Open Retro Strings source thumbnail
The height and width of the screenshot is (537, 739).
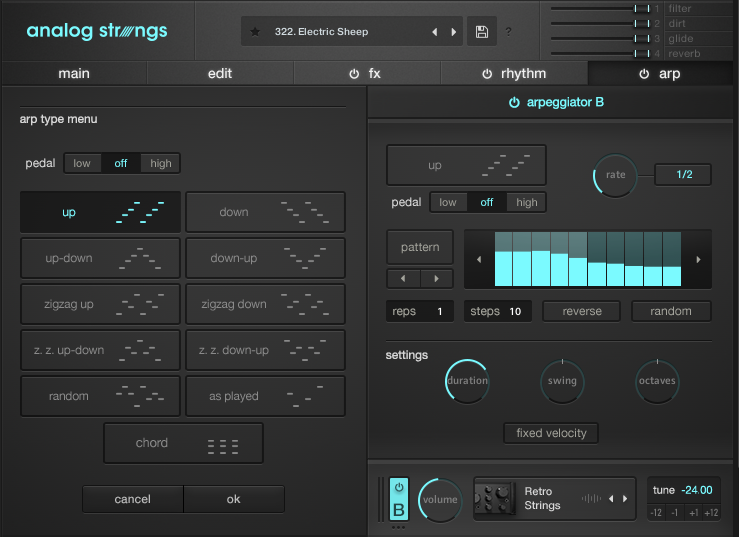[495, 498]
